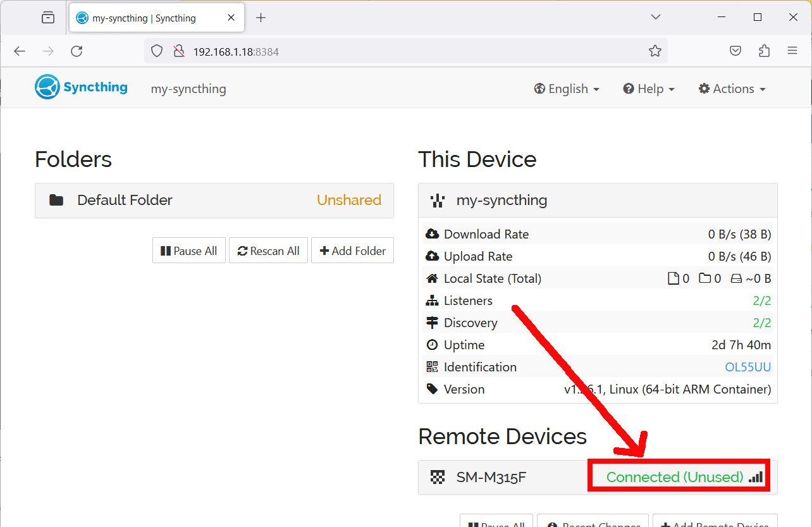Open the OL55UU identification link
The image size is (812, 527).
pos(747,367)
